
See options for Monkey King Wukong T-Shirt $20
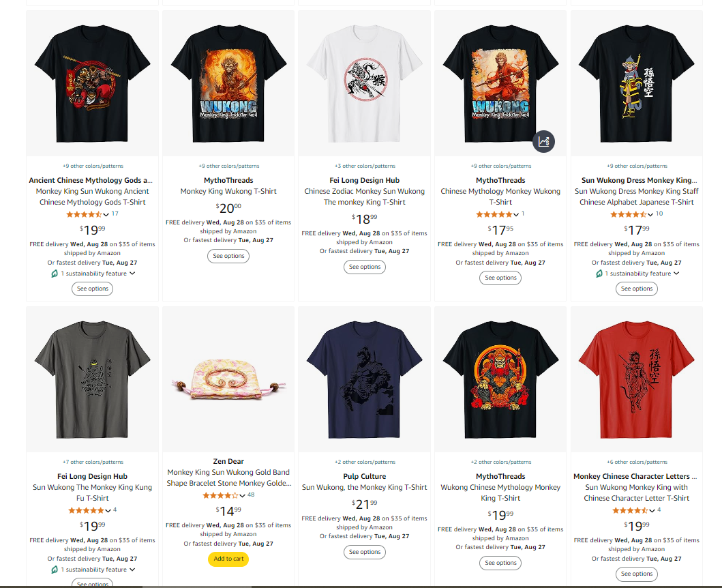pos(228,256)
